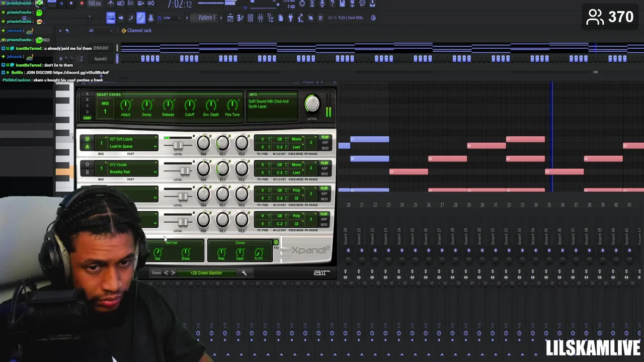Toggle the metronome icon in top toolbar
Viewport: 644px width, 362px height.
pyautogui.click(x=111, y=3)
